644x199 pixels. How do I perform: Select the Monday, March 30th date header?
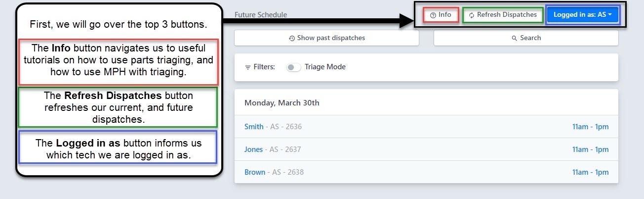[282, 103]
